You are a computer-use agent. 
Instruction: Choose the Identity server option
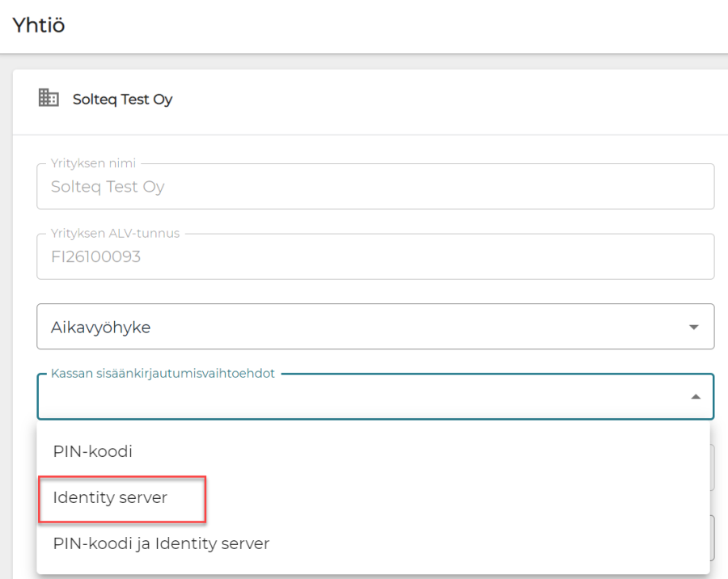(x=110, y=497)
